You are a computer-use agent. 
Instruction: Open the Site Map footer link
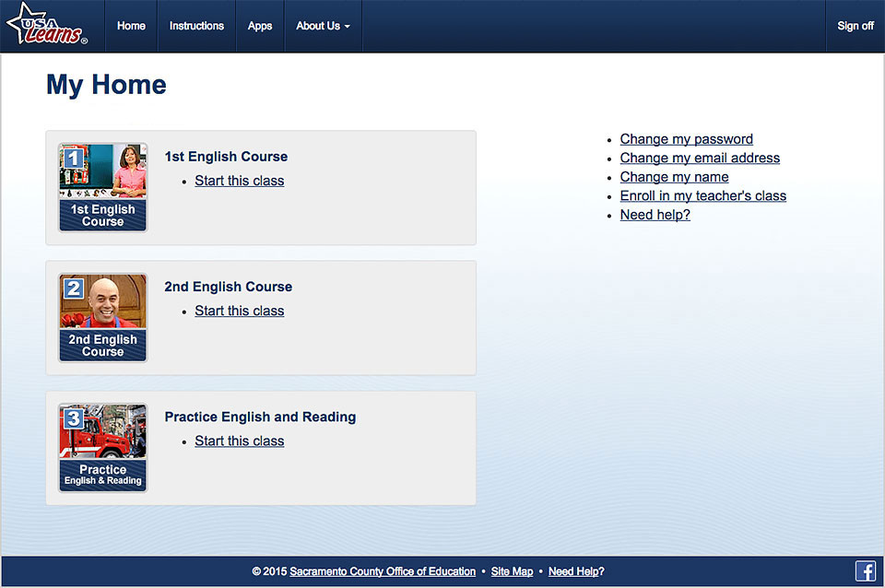[x=512, y=570]
